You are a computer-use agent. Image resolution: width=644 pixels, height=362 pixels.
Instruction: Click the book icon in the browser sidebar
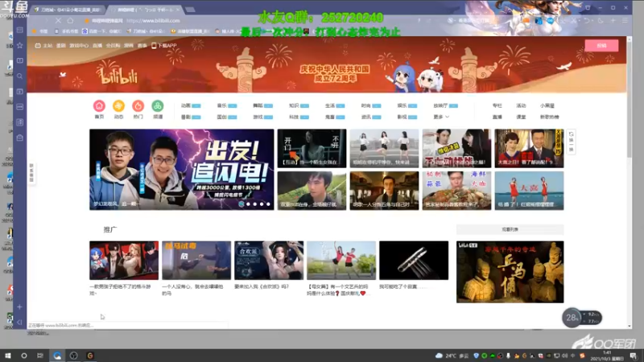19,60
